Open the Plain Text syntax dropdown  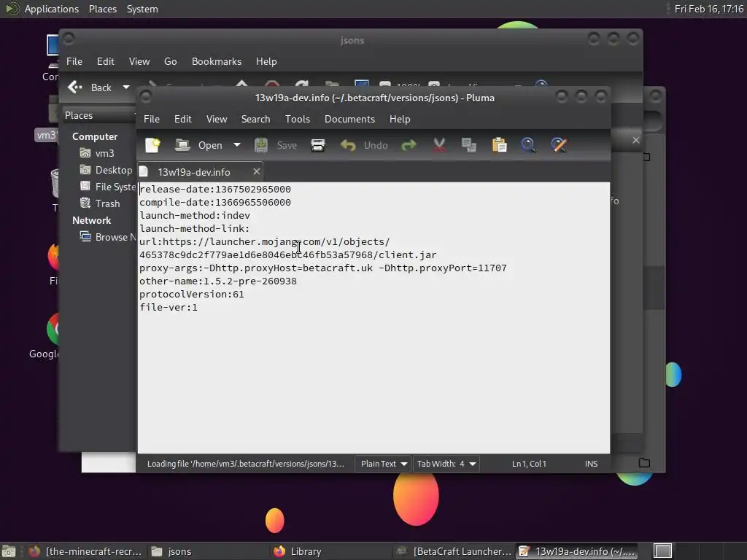click(384, 464)
